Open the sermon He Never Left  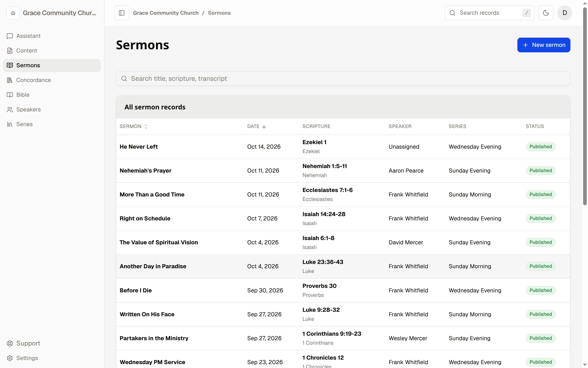[138, 147]
